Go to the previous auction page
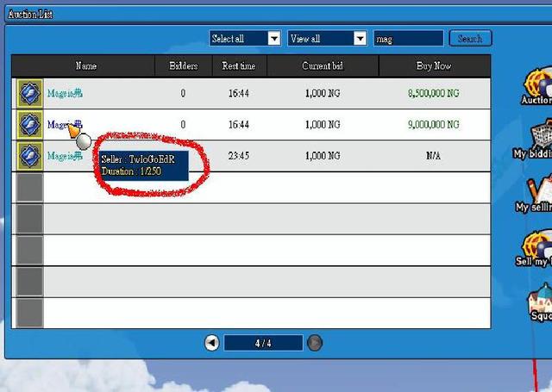 coord(212,343)
